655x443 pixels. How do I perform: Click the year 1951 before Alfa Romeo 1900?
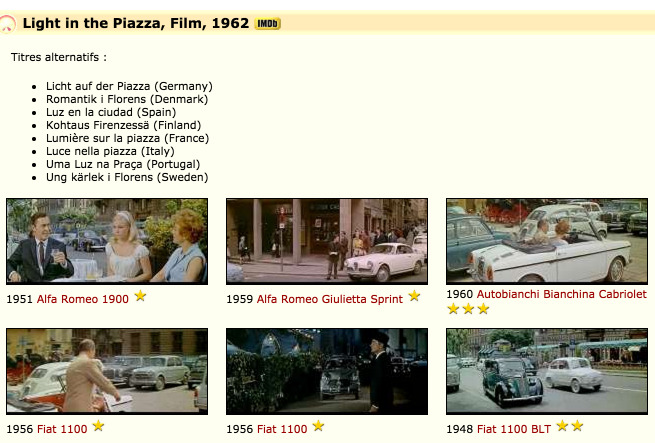pos(19,299)
